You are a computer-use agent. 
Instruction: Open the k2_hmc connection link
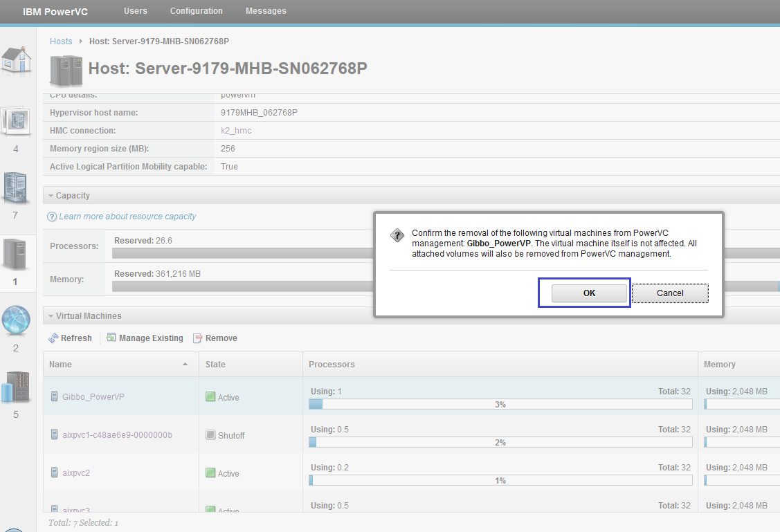pos(236,131)
